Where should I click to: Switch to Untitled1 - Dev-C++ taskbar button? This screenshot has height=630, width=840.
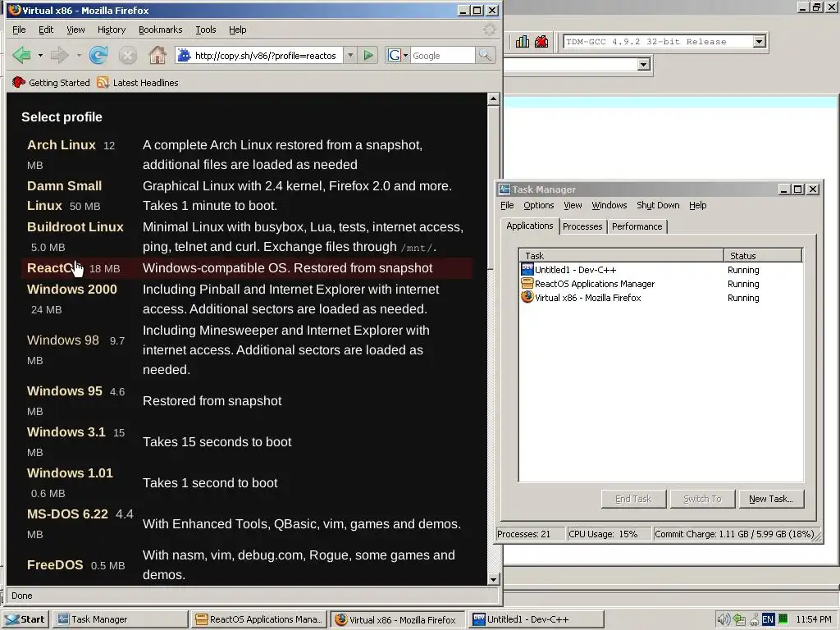coord(536,619)
